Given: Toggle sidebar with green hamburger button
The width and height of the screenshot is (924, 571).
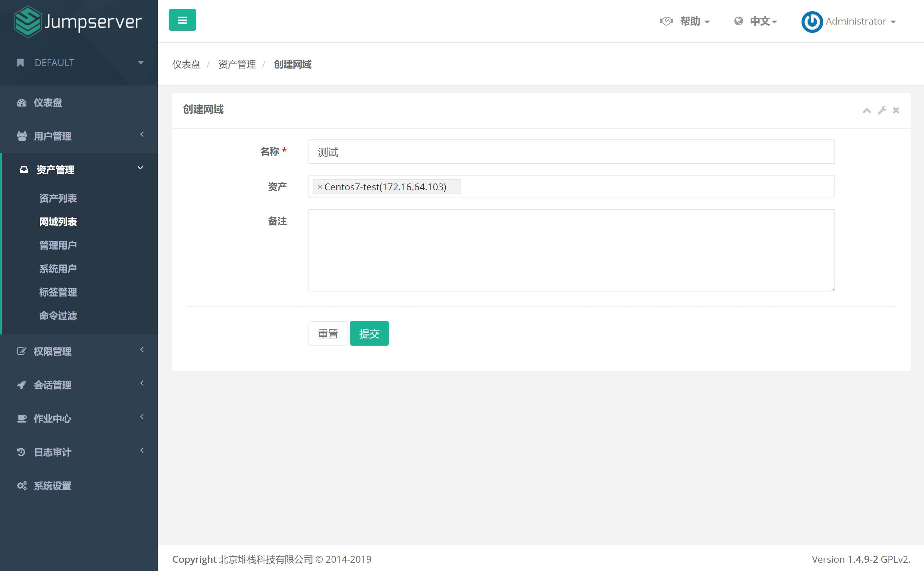Looking at the screenshot, I should point(182,20).
